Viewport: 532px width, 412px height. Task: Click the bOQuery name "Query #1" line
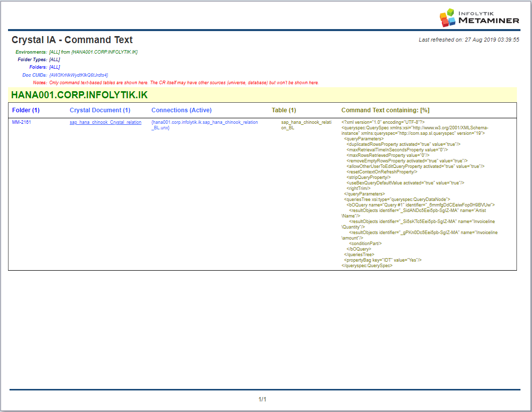(x=421, y=205)
